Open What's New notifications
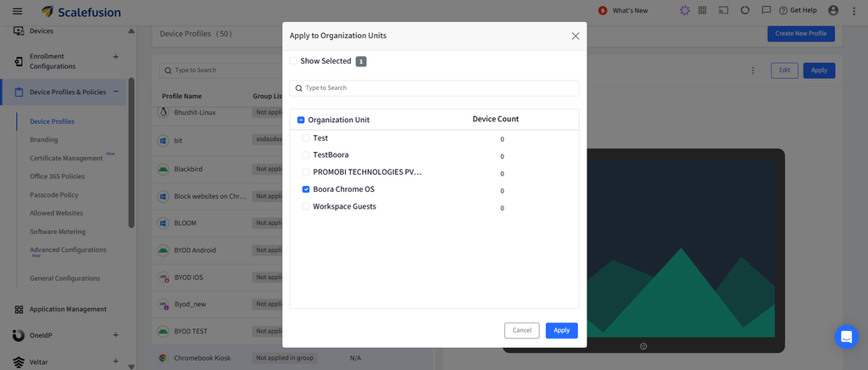 coord(623,10)
